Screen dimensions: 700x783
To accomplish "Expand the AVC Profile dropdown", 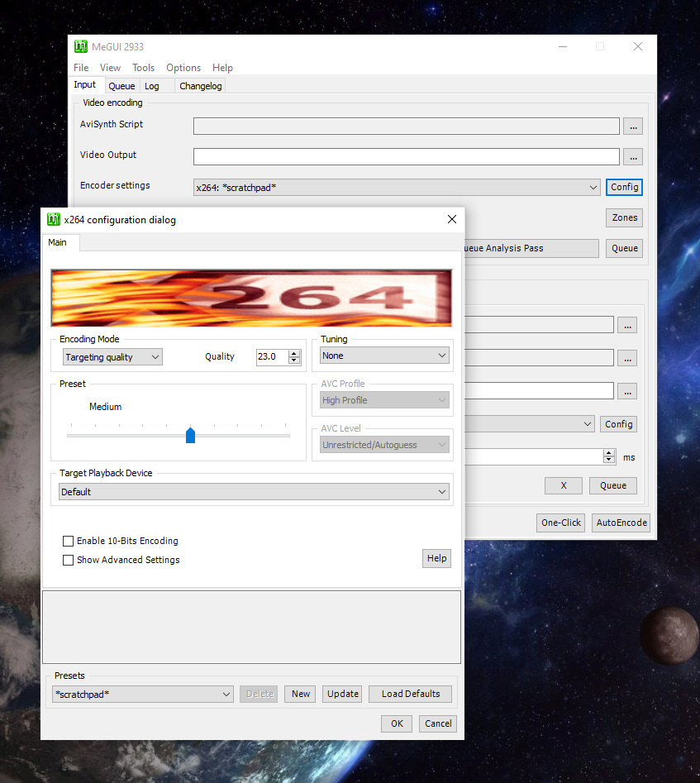I will click(384, 400).
